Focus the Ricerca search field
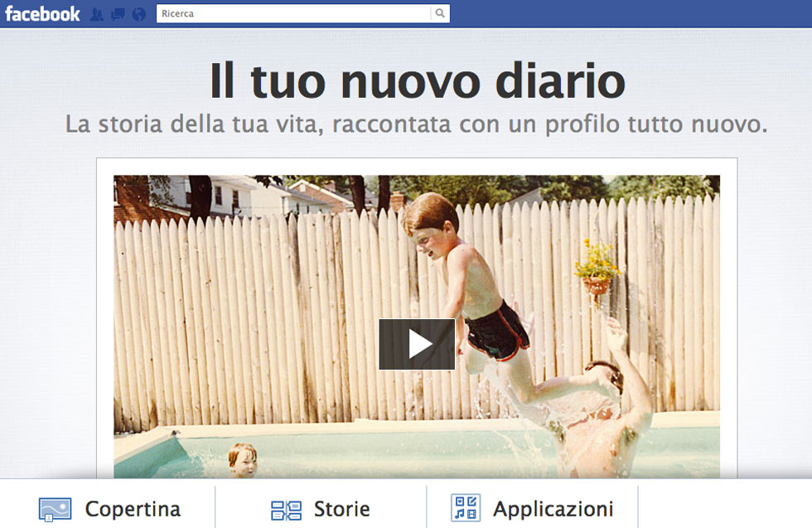 (x=293, y=13)
